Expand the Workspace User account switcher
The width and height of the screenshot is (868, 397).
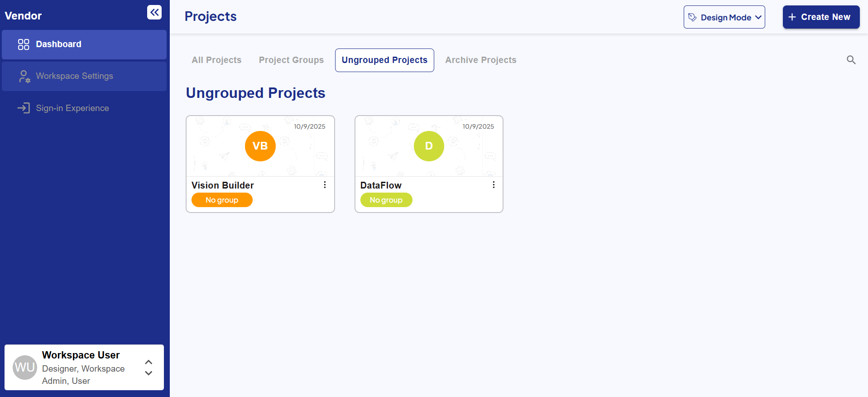click(149, 368)
